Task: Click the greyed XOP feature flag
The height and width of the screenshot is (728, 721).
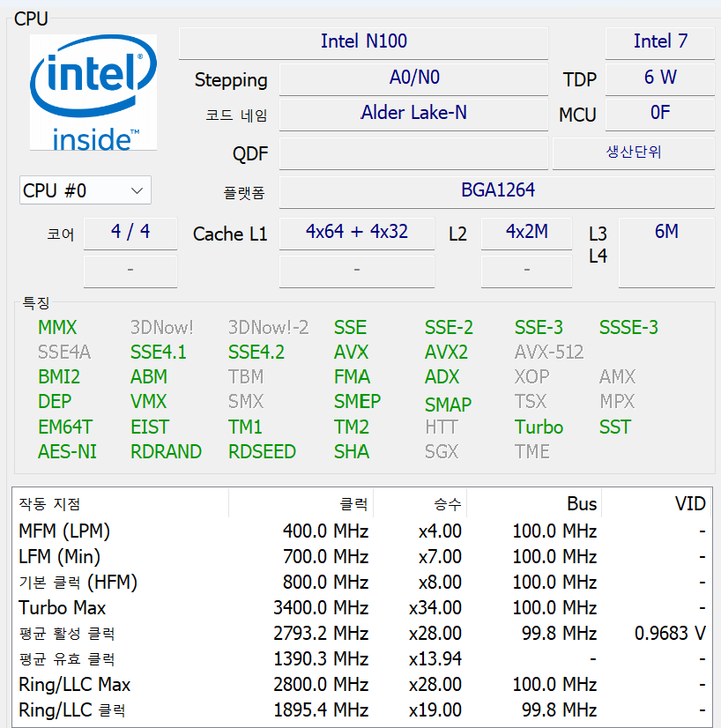Action: 531,377
